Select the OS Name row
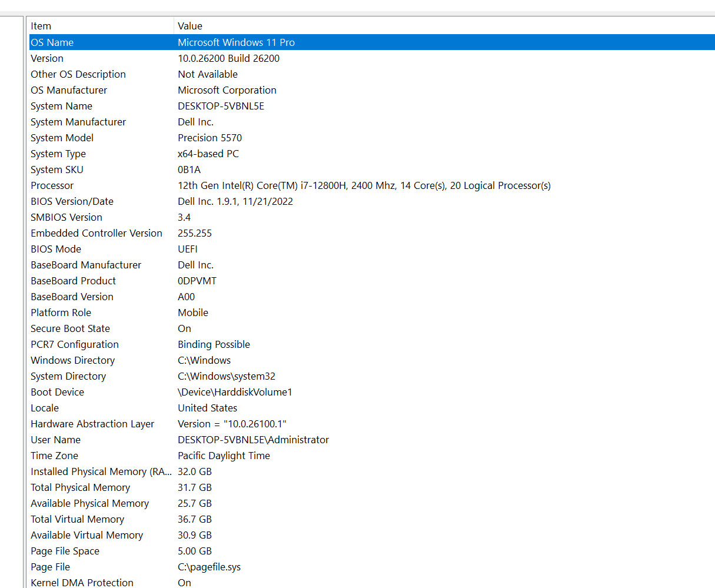This screenshot has width=715, height=588. click(x=372, y=42)
